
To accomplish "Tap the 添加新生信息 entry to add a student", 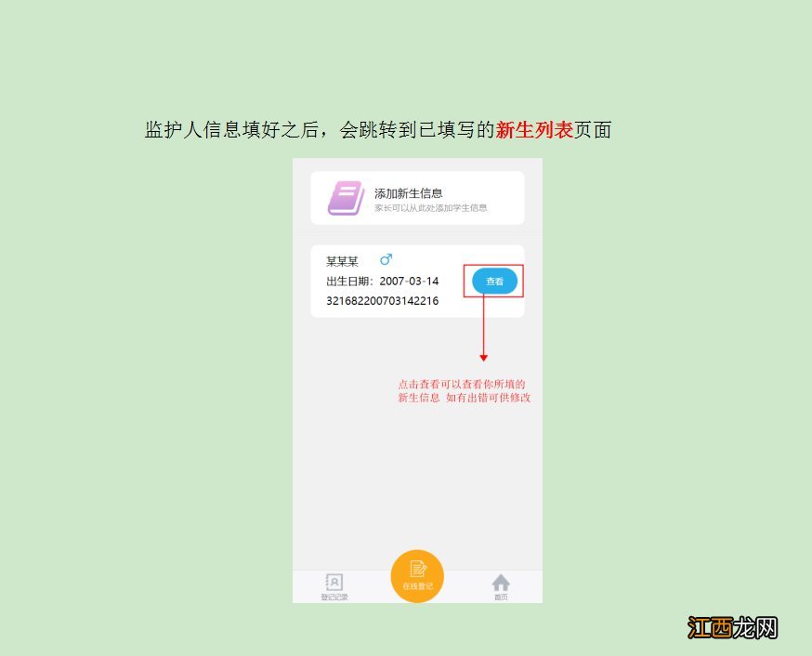I will (x=418, y=197).
